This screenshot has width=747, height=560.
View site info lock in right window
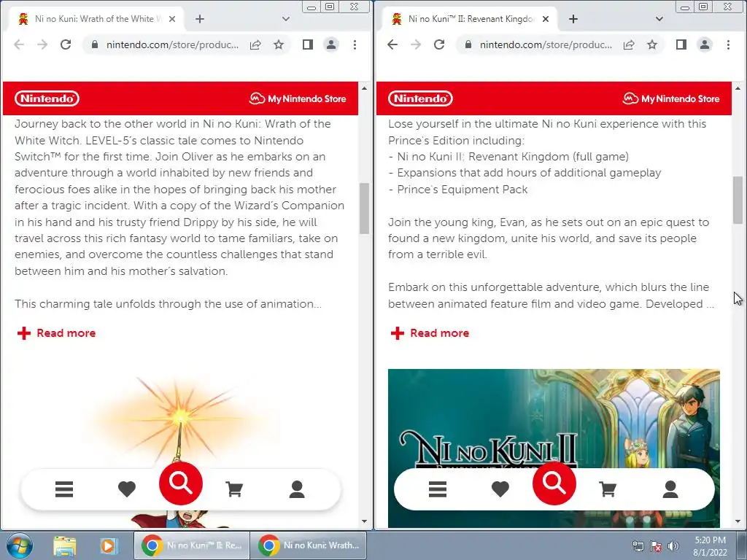468,44
